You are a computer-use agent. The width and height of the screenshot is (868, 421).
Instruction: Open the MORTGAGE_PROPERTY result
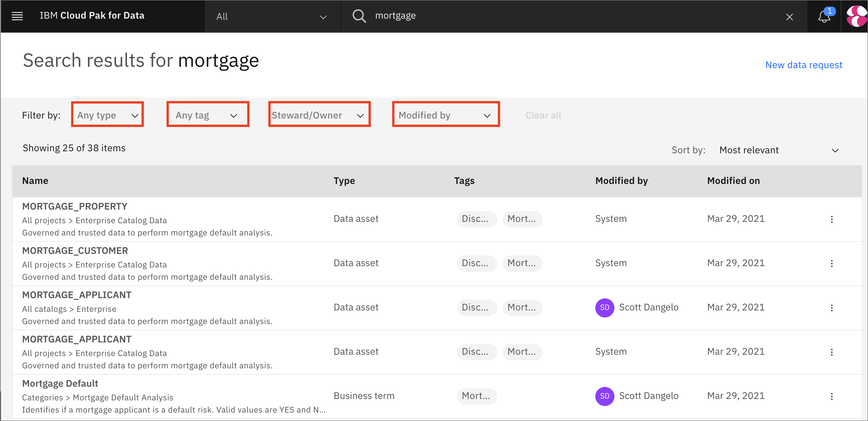(75, 206)
